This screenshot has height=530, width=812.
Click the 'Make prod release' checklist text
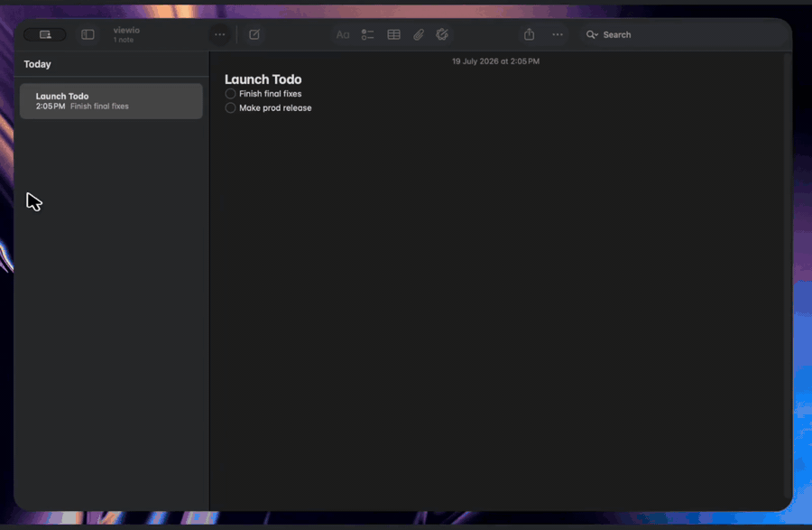pyautogui.click(x=275, y=107)
